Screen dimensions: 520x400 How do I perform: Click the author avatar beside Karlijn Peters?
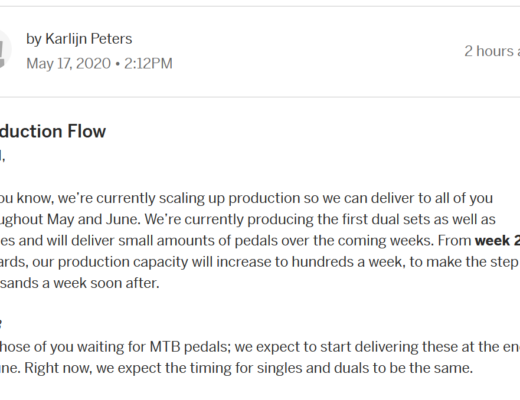pyautogui.click(x=5, y=50)
